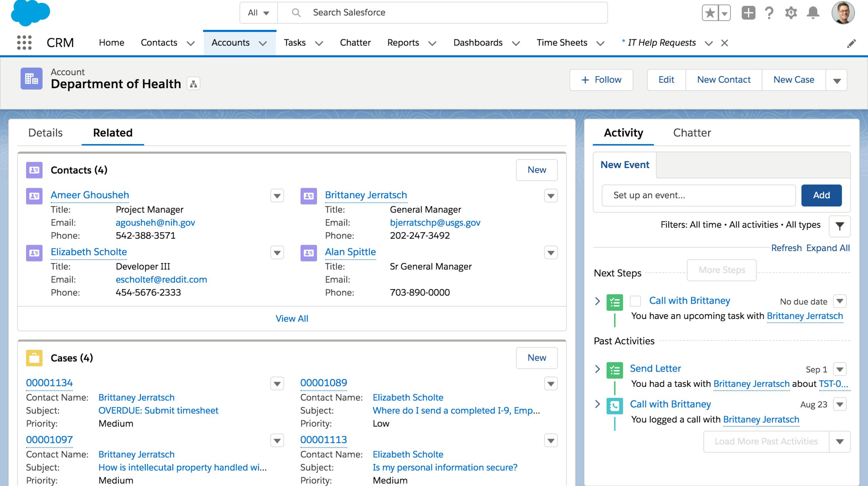This screenshot has height=486, width=868.
Task: Click the Next Steps task icon
Action: pos(615,302)
